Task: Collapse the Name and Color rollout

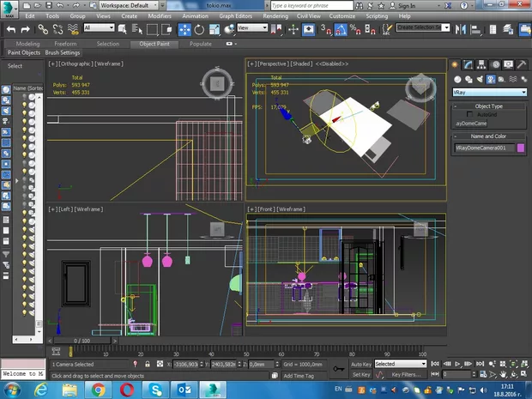Action: 489,136
